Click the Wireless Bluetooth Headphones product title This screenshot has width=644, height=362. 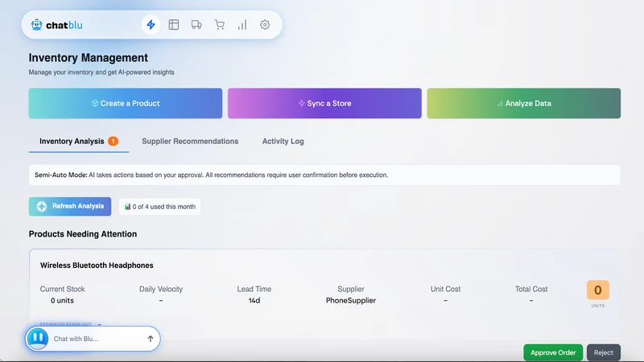tap(97, 265)
